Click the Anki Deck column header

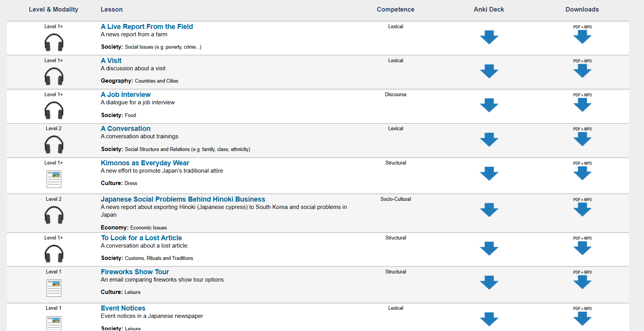[489, 9]
